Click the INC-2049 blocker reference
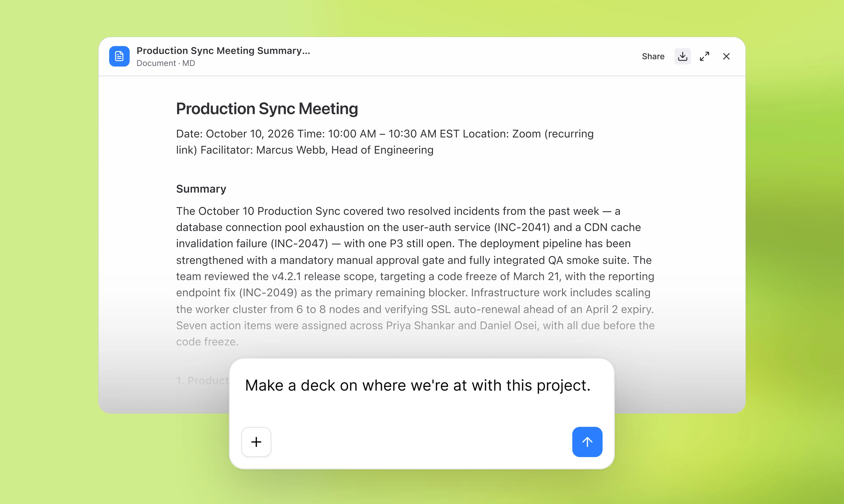 (268, 292)
